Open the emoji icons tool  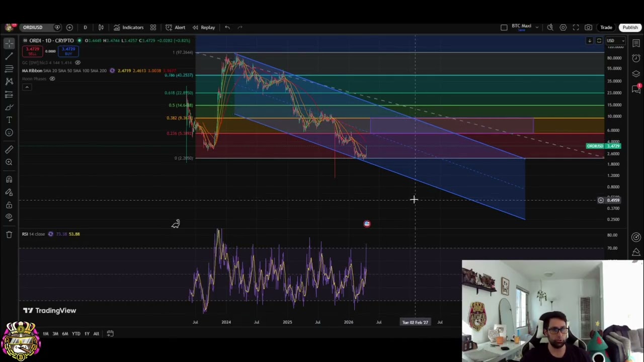(x=9, y=133)
